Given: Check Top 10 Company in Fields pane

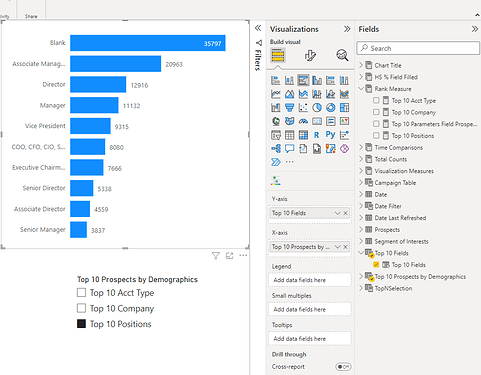Looking at the screenshot, I should point(376,112).
